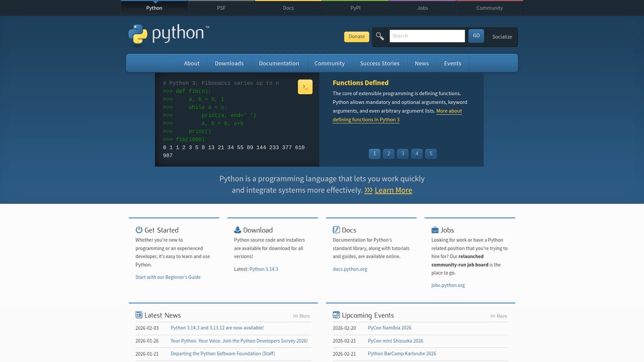The height and width of the screenshot is (362, 644).
Task: Open the Success Stories menu item
Action: (x=379, y=63)
